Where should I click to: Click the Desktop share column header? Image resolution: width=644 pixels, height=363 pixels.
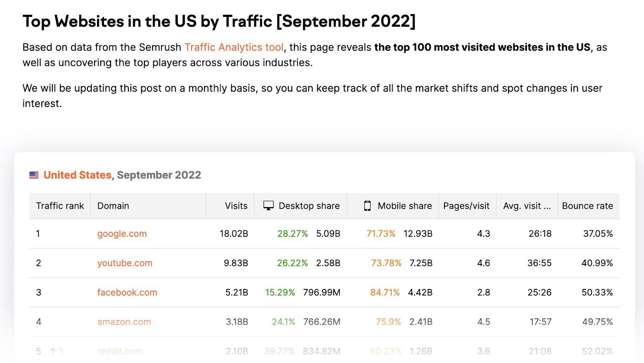(301, 206)
